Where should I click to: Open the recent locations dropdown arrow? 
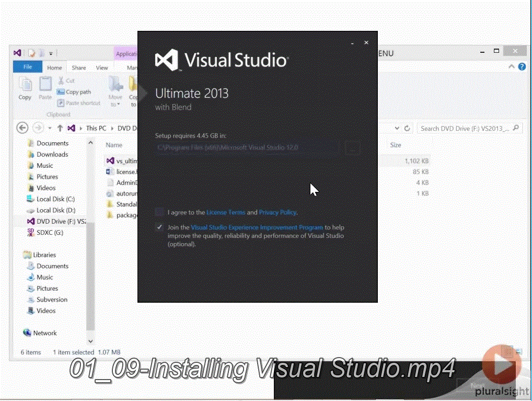(x=50, y=128)
